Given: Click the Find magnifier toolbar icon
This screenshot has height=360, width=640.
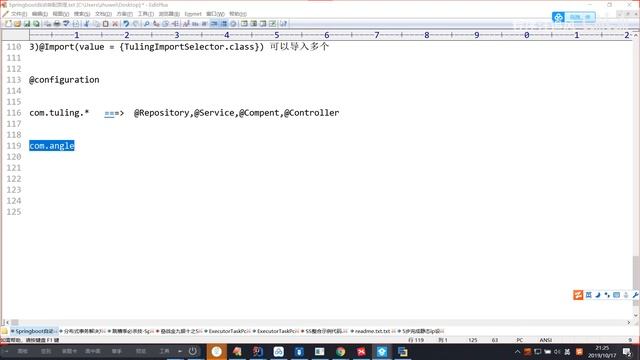Looking at the screenshot, I should (147, 24).
